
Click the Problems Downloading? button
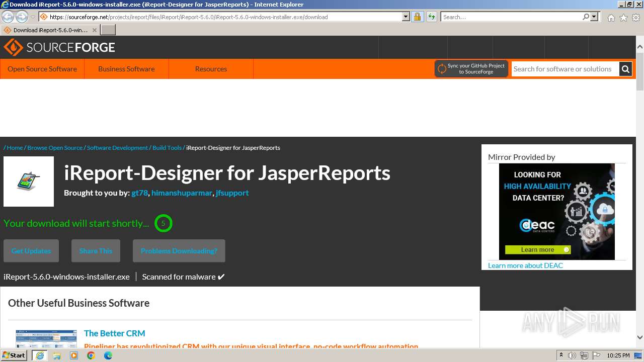(x=179, y=251)
